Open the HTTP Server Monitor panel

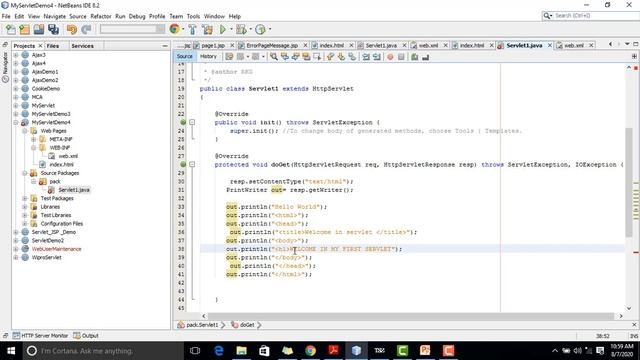(40, 336)
